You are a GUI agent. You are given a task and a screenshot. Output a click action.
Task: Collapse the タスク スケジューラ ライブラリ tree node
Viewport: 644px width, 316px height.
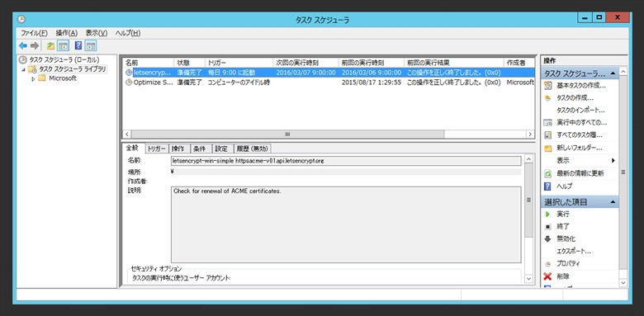click(x=24, y=70)
